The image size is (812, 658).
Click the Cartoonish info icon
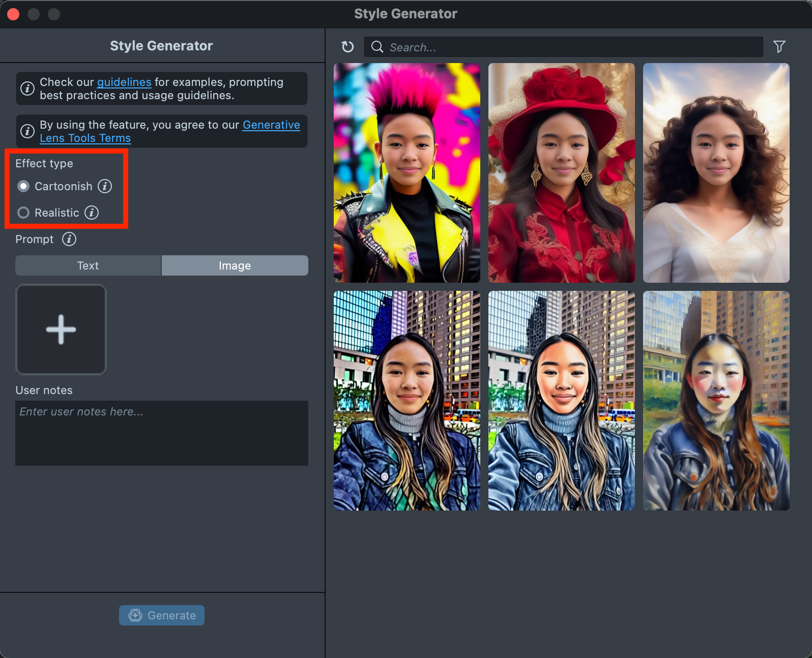click(105, 186)
